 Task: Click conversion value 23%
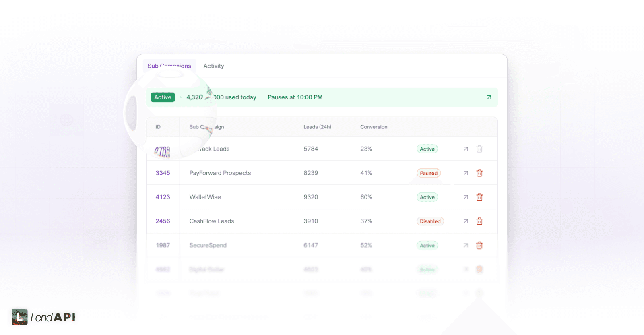[366, 149]
